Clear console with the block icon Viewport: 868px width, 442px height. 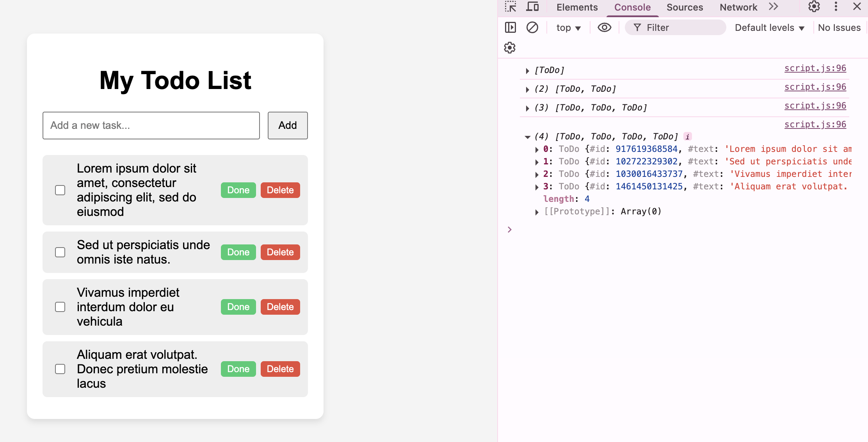(x=532, y=27)
